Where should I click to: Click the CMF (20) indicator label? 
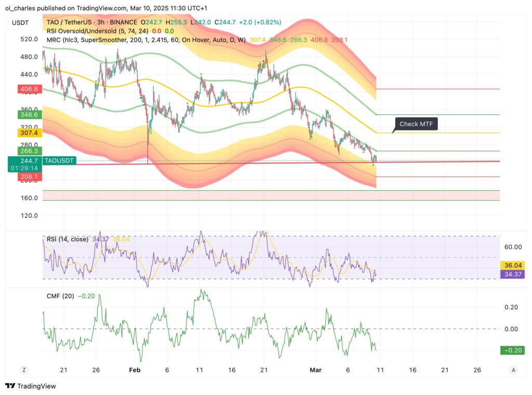61,296
